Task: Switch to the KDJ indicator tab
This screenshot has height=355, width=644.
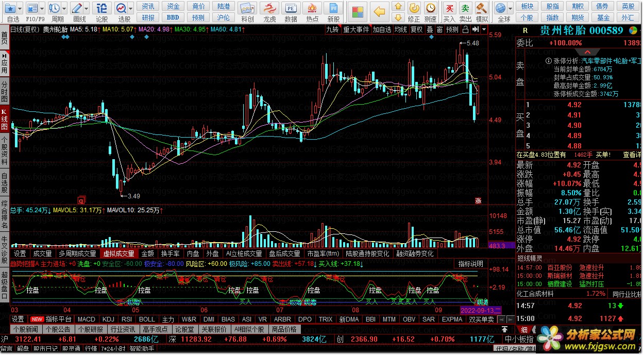Action: coord(108,319)
